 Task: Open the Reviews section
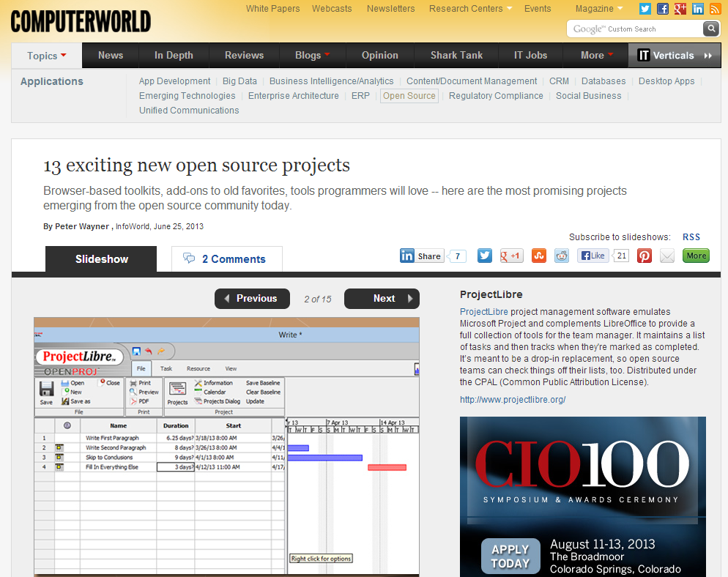tap(244, 55)
